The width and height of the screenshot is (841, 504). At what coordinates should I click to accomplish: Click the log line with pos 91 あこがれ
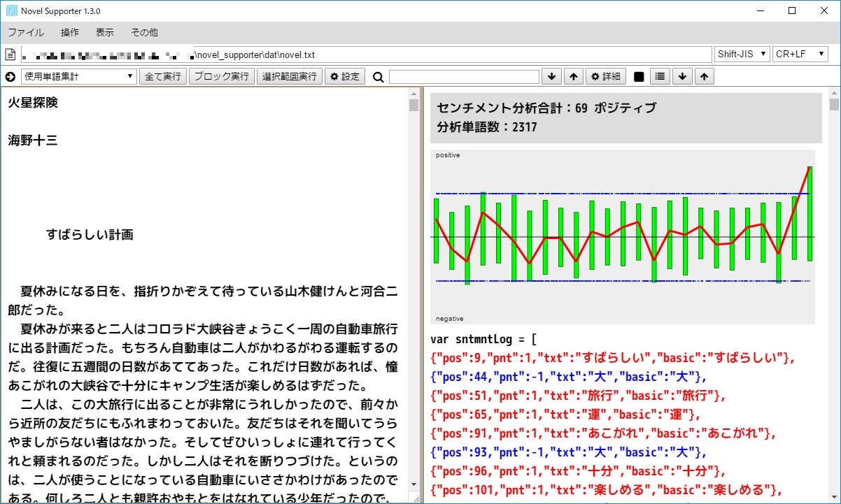605,433
